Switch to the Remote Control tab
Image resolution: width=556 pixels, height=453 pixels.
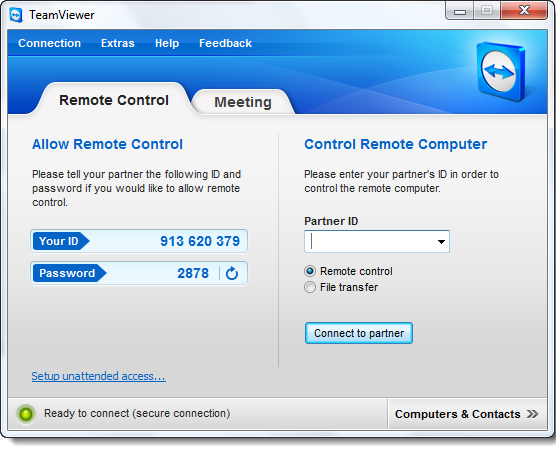pos(114,100)
